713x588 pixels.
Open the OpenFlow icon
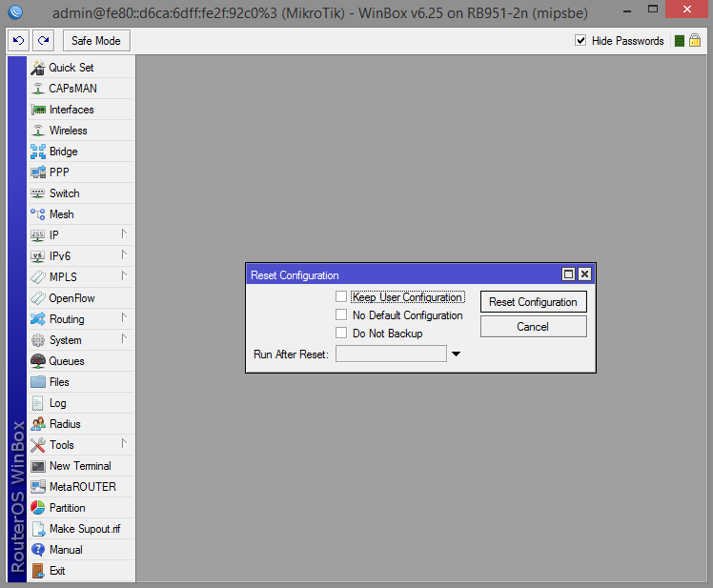38,298
